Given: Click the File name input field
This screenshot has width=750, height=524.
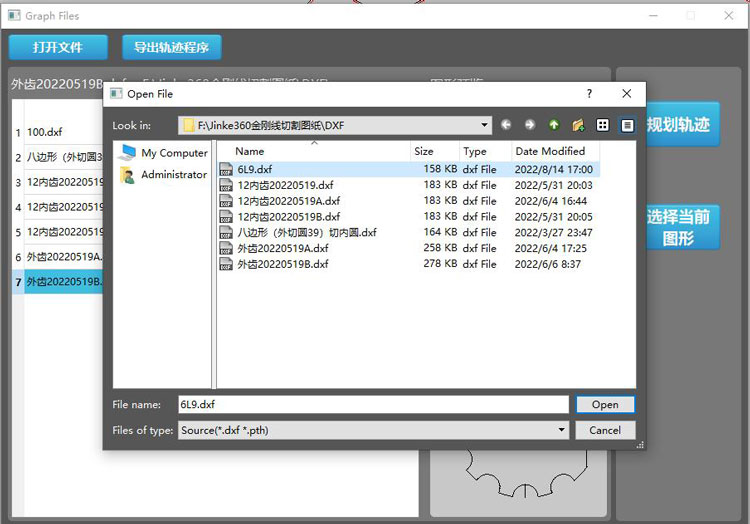Looking at the screenshot, I should tap(373, 404).
